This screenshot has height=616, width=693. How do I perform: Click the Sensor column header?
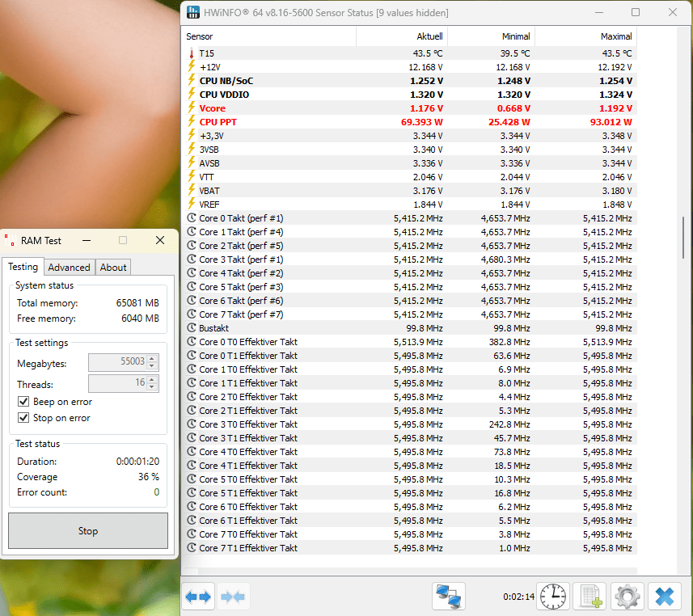pyautogui.click(x=269, y=36)
